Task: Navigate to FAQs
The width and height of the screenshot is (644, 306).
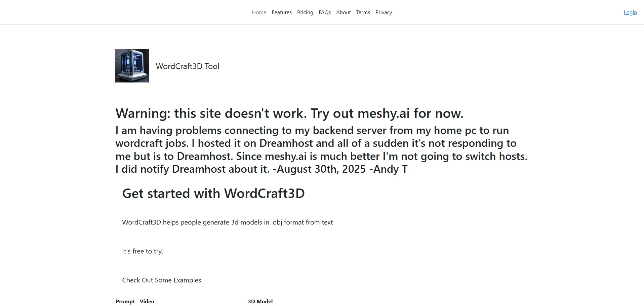Action: [324, 12]
